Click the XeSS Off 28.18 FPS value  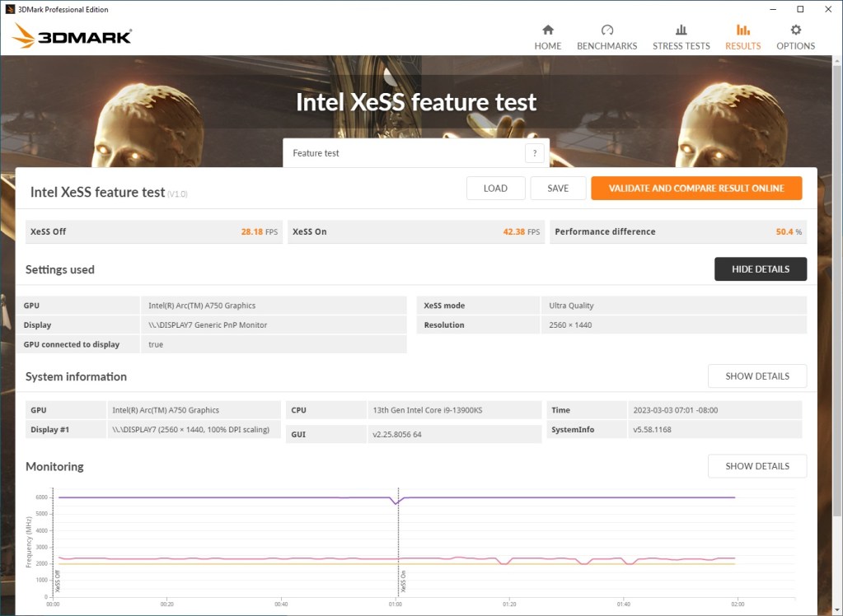point(259,231)
